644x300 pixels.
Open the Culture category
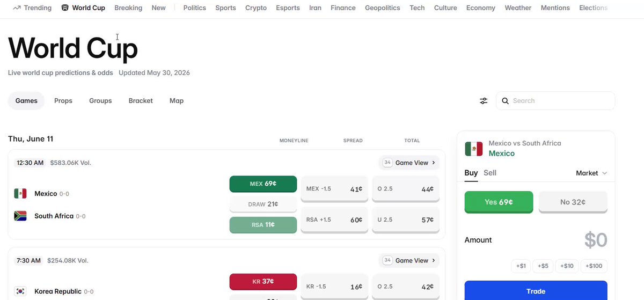tap(445, 8)
